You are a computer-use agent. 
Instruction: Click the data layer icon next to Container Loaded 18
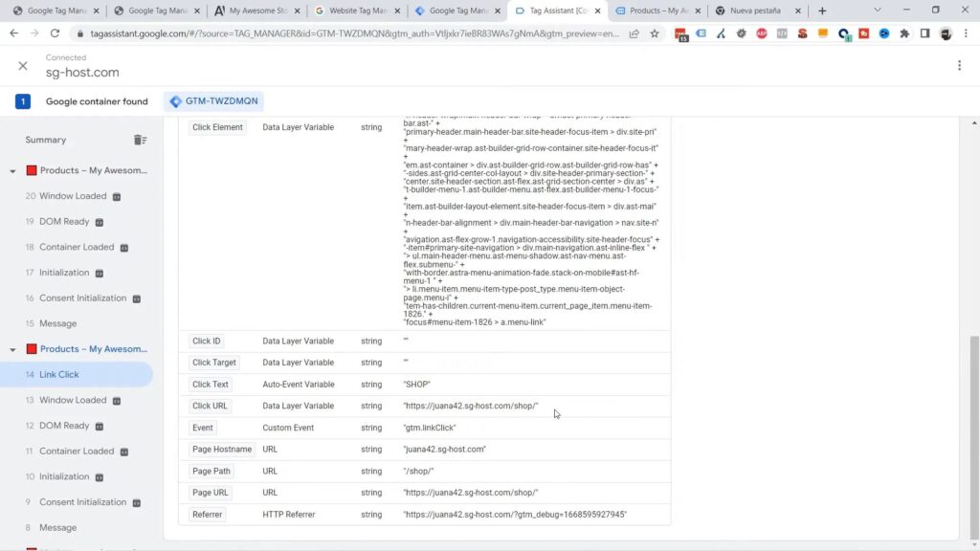124,248
